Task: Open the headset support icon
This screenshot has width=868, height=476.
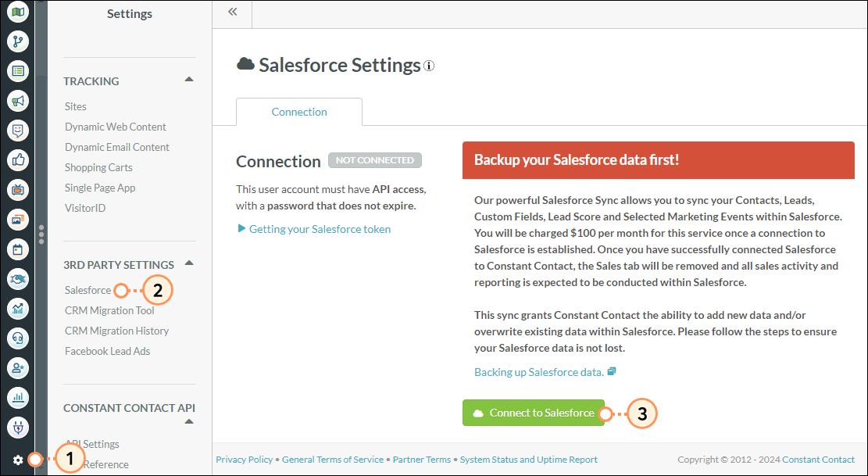Action: [x=18, y=338]
